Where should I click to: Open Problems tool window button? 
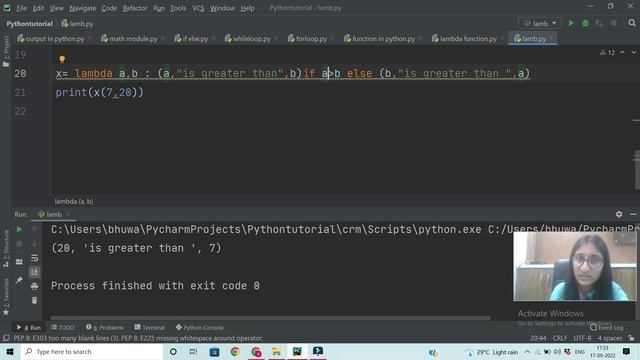(104, 327)
